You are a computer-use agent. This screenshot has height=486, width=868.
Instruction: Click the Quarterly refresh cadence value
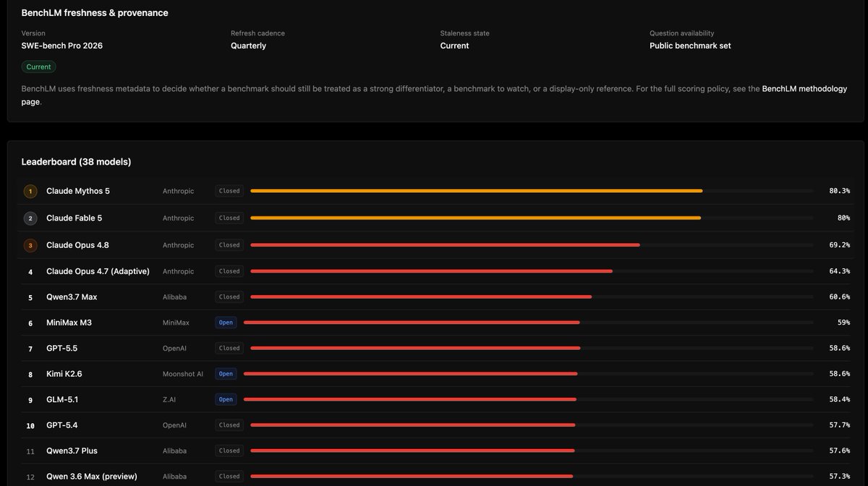pos(248,46)
